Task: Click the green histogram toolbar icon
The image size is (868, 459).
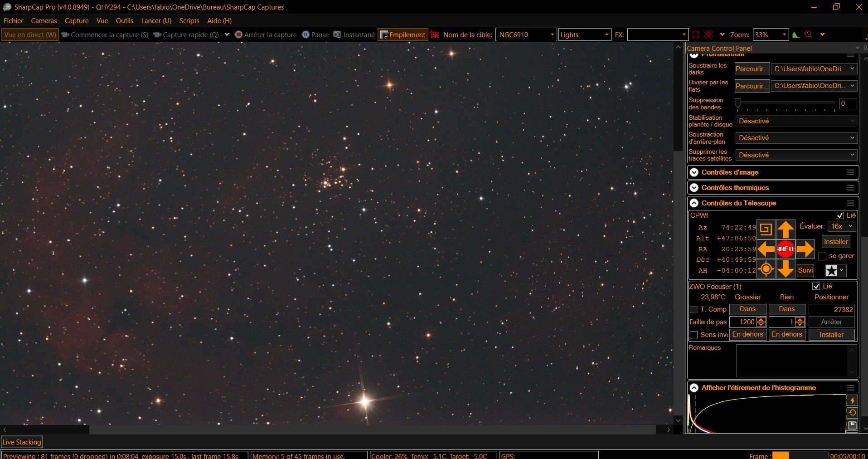Action: [795, 35]
